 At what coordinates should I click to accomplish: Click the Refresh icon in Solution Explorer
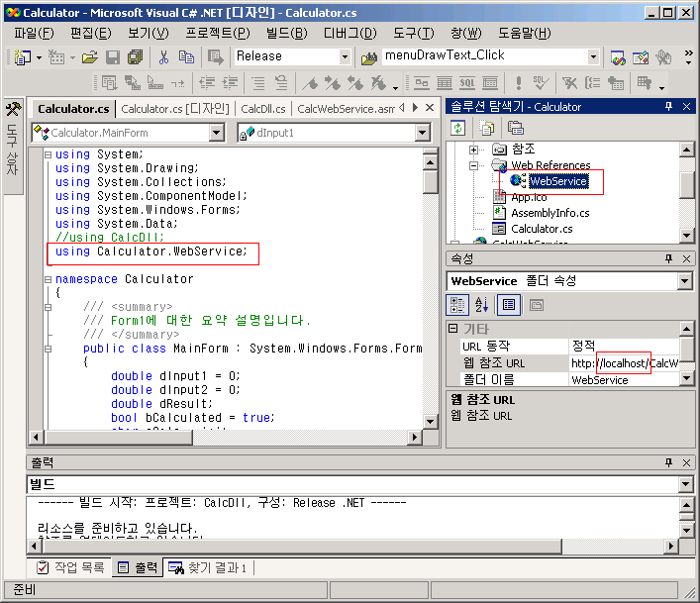coord(458,128)
